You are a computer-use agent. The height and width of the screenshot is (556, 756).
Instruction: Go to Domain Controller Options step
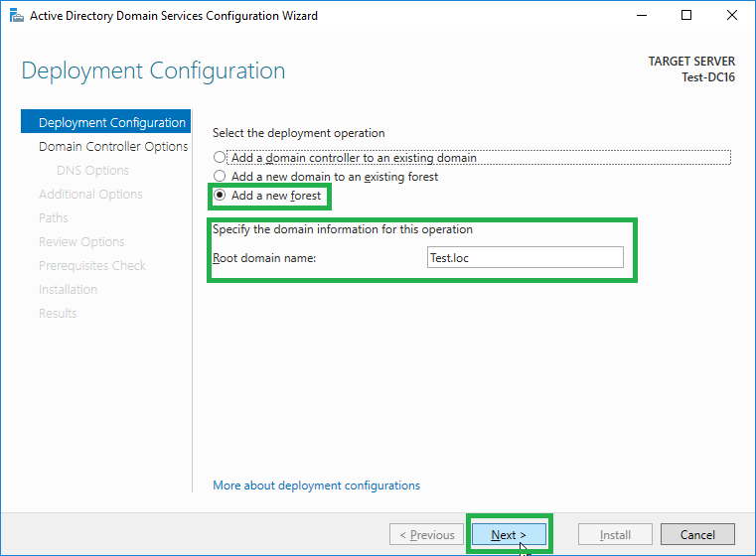[x=113, y=146]
